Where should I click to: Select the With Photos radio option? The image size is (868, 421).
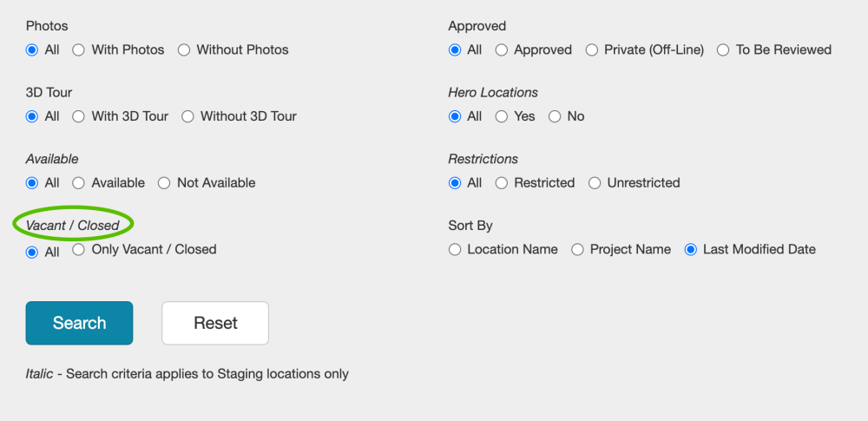pyautogui.click(x=79, y=50)
